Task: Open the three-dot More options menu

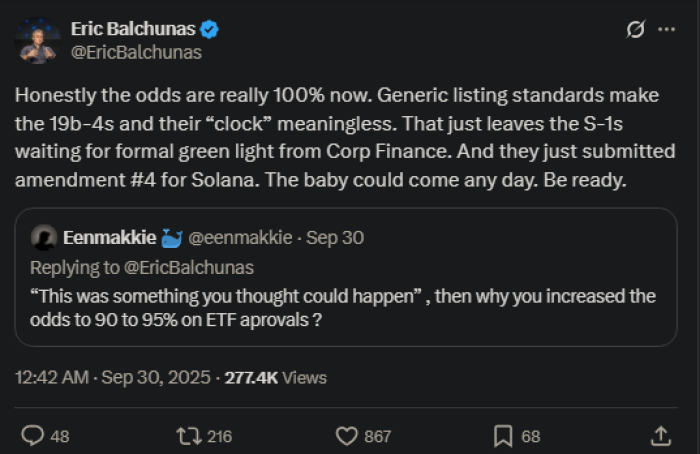Action: [x=666, y=30]
